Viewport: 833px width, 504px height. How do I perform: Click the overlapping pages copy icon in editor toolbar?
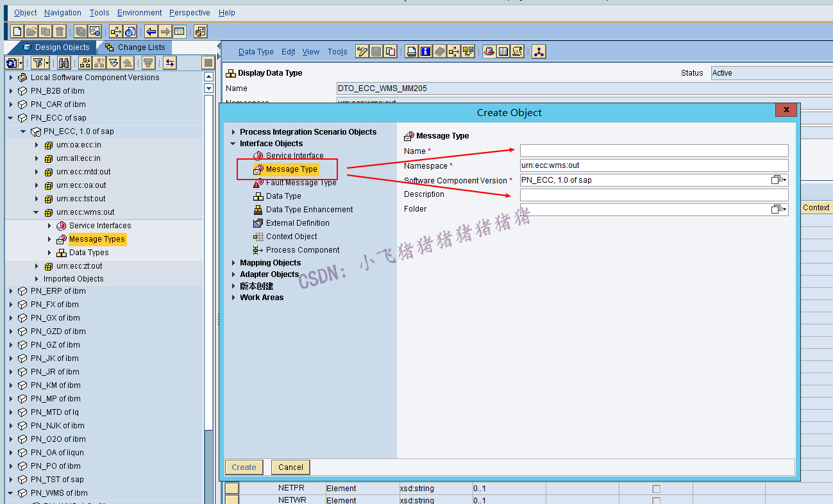391,52
